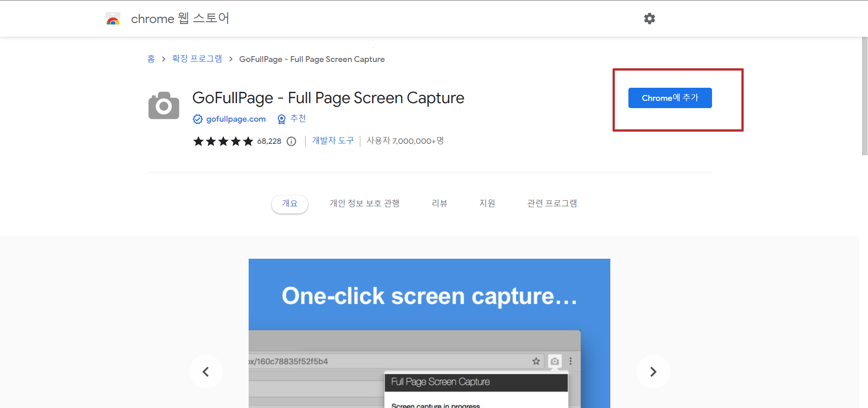Image resolution: width=868 pixels, height=408 pixels.
Task: Navigate to 확장 프로그램 breadcrumb
Action: coord(197,59)
